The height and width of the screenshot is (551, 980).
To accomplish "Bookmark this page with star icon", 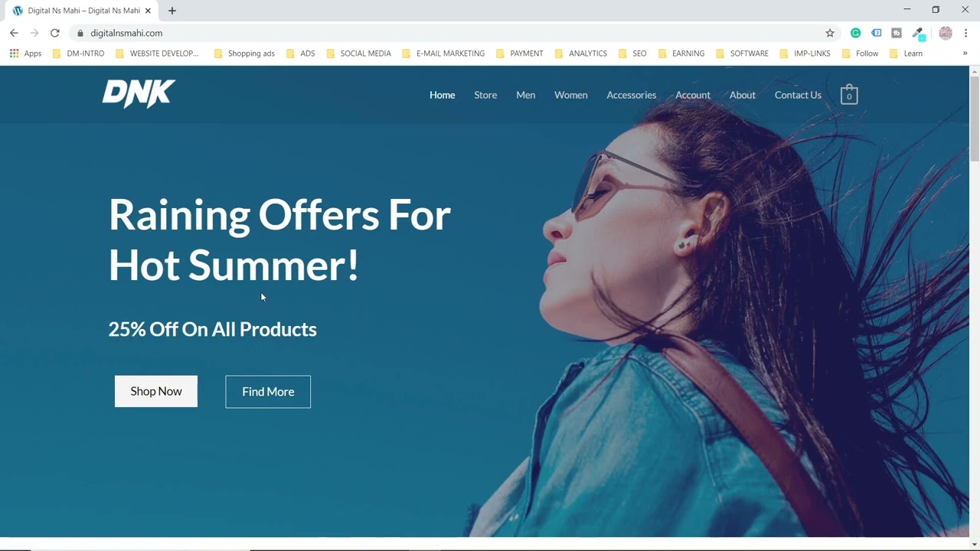I will (x=830, y=33).
